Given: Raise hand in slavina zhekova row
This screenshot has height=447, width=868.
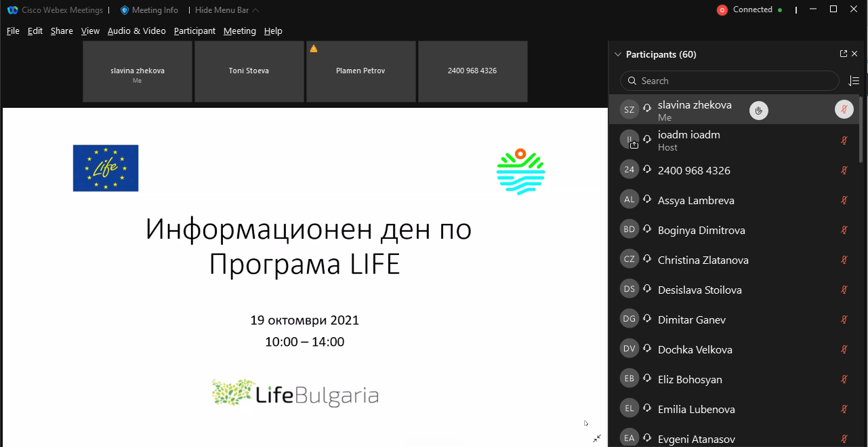Looking at the screenshot, I should click(759, 110).
